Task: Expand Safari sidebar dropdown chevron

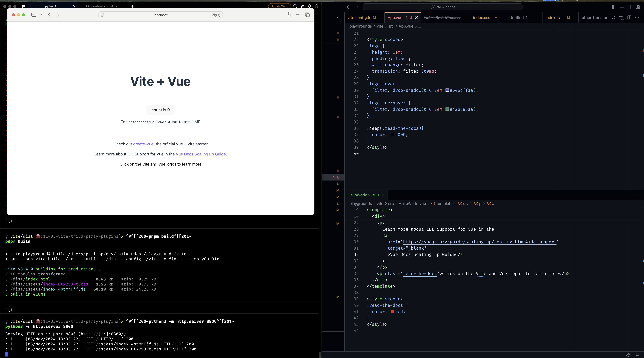Action: coord(41,15)
